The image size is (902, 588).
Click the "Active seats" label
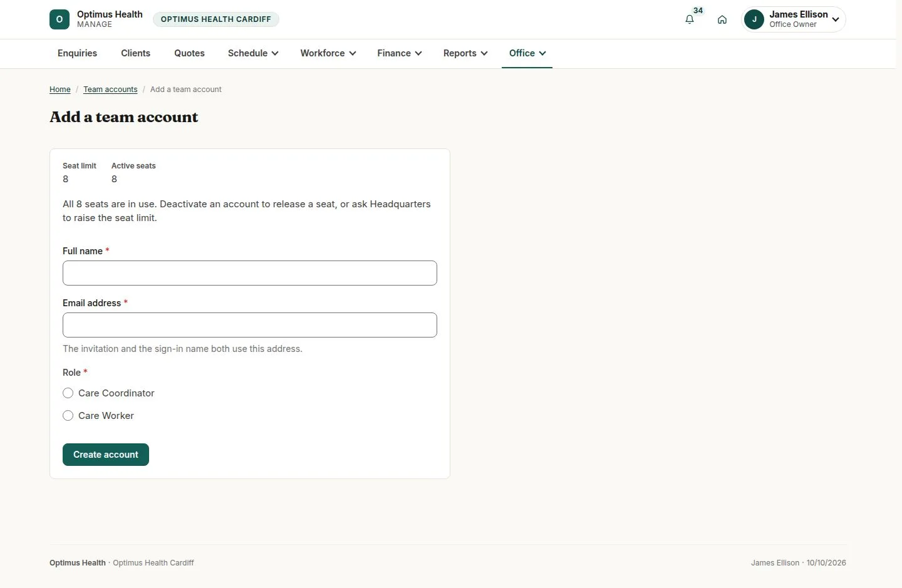pyautogui.click(x=133, y=166)
